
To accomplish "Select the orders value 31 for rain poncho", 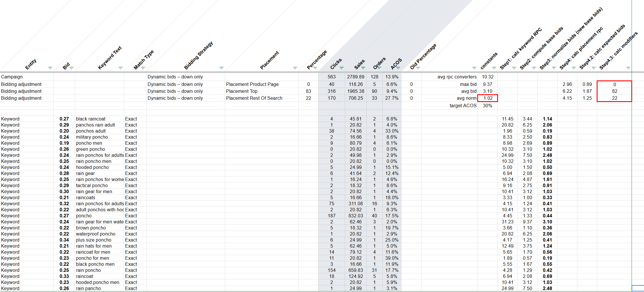I will [375, 270].
